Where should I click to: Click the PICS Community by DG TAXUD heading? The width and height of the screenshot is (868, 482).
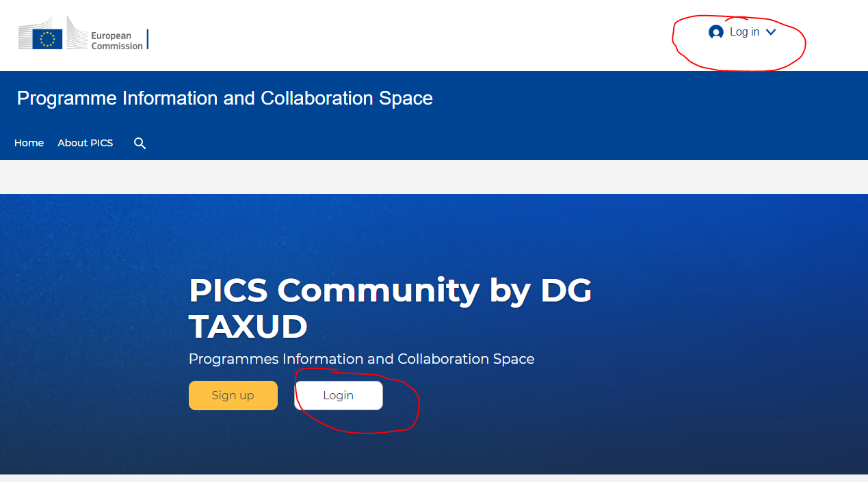click(x=391, y=308)
